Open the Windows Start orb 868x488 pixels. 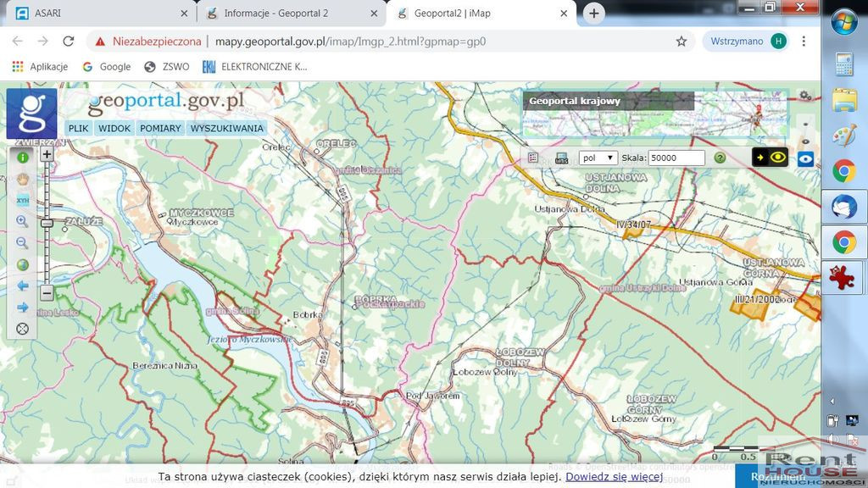(x=844, y=23)
